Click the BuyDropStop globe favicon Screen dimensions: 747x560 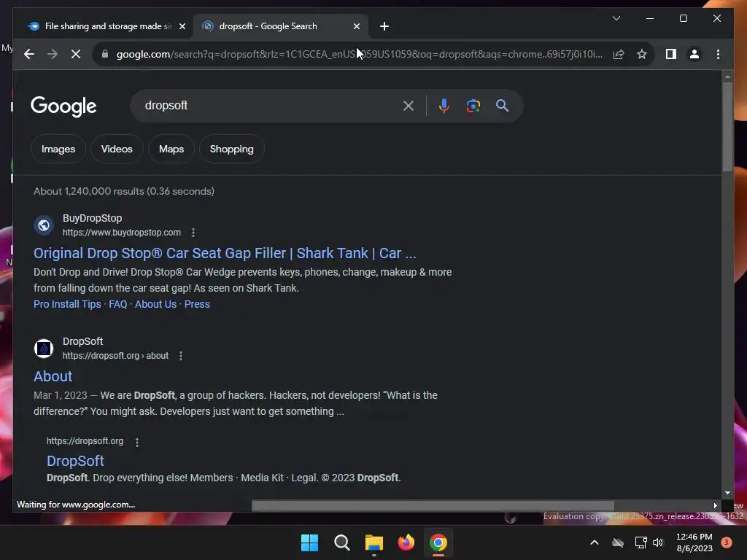point(44,225)
